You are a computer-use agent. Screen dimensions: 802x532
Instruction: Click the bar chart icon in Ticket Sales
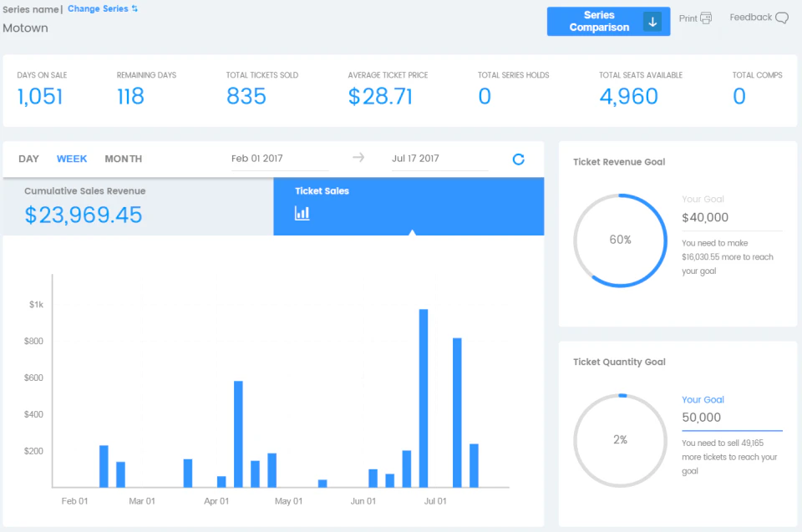301,215
